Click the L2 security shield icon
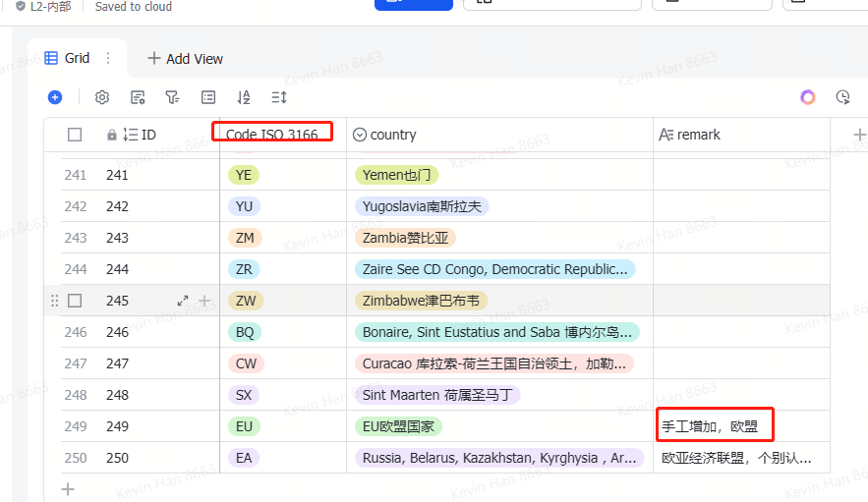Image resolution: width=868 pixels, height=502 pixels. 21,7
